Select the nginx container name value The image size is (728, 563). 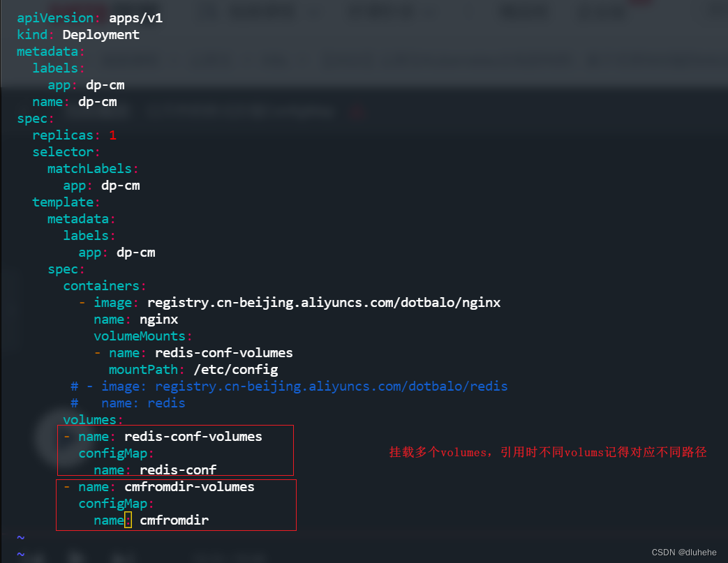click(158, 319)
